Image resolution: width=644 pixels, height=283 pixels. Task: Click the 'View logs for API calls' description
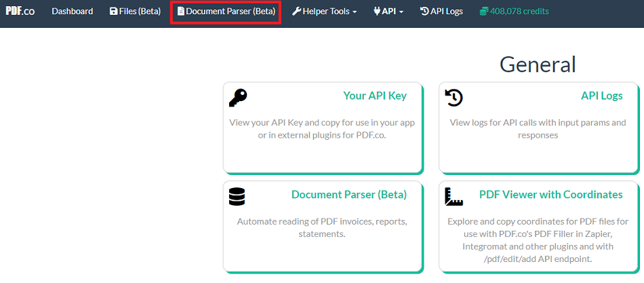coord(538,129)
